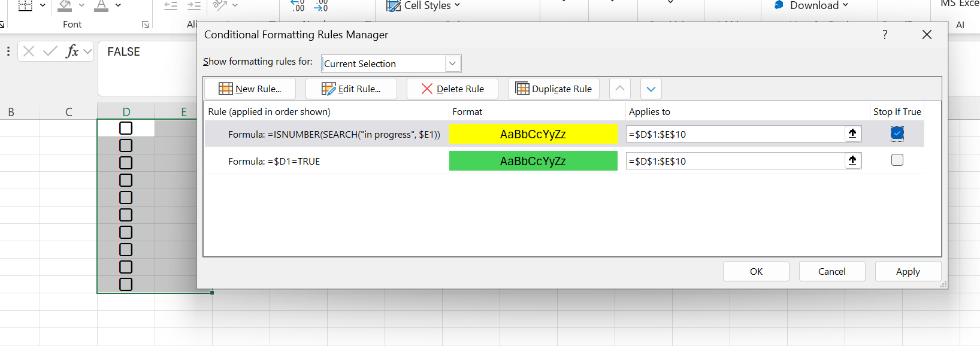The width and height of the screenshot is (980, 346).
Task: Click range selector arrow for $D1=TRUE rule
Action: [852, 160]
